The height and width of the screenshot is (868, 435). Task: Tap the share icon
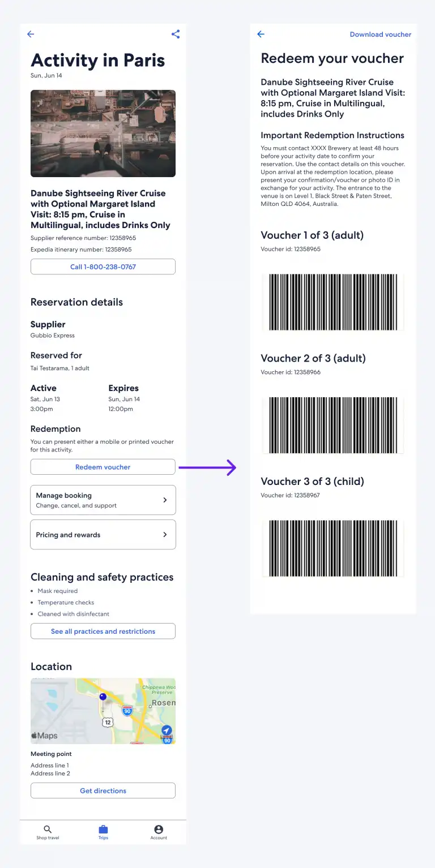pos(176,34)
